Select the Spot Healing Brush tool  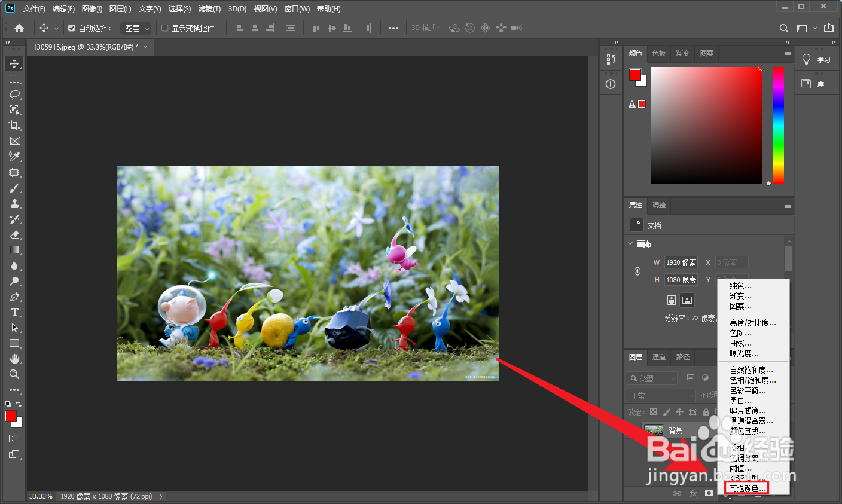point(14,172)
